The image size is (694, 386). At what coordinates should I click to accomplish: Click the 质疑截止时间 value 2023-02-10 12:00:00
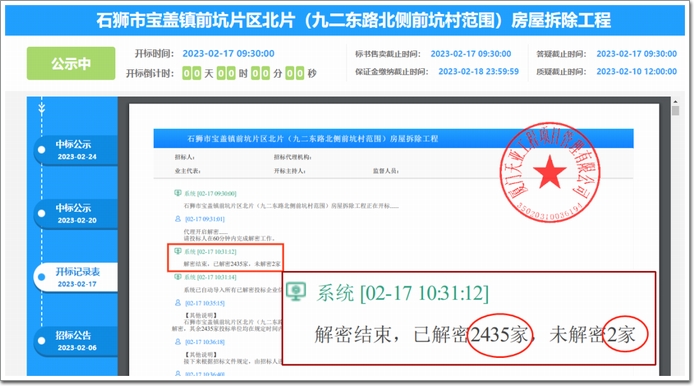click(636, 72)
